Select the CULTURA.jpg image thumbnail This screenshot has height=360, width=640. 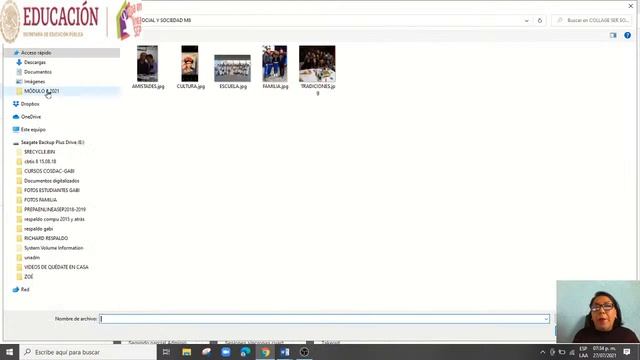click(190, 64)
